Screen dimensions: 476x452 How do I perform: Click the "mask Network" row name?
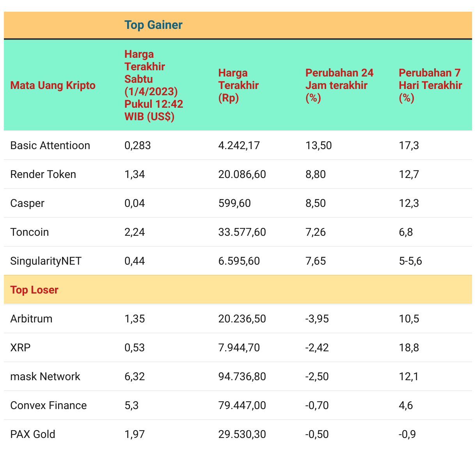point(45,377)
